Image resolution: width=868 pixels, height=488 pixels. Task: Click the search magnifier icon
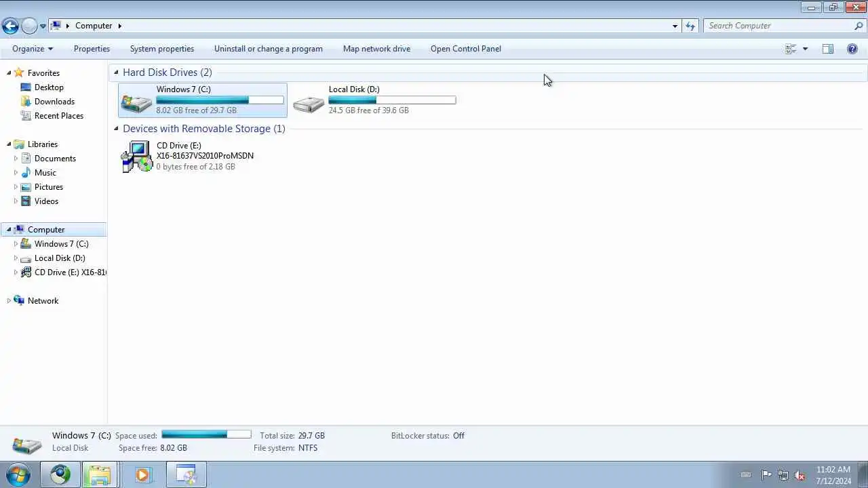(x=859, y=26)
